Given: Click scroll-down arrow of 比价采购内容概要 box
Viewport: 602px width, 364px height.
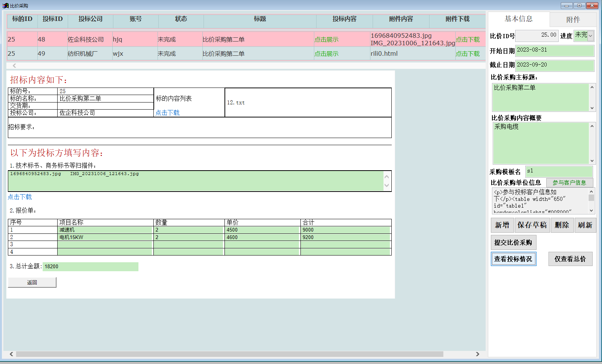Looking at the screenshot, I should pyautogui.click(x=592, y=161).
